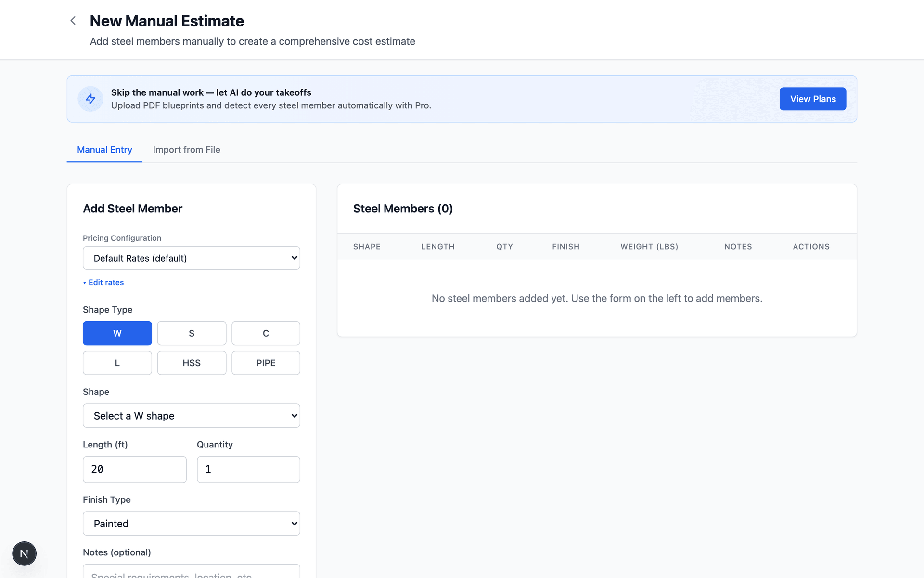Choose the C shape type
The image size is (924, 578).
click(x=266, y=333)
